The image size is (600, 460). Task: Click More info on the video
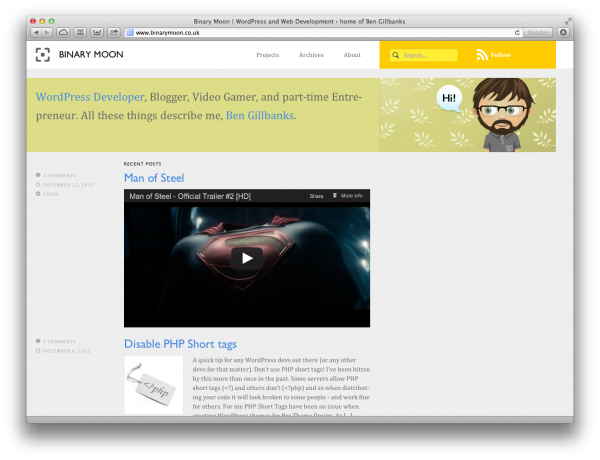(352, 196)
